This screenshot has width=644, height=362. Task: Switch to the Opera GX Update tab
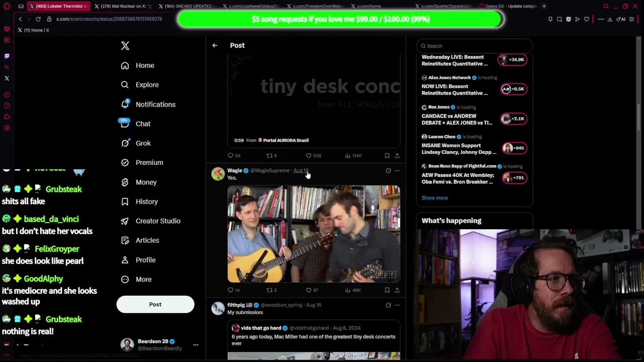coord(508,6)
